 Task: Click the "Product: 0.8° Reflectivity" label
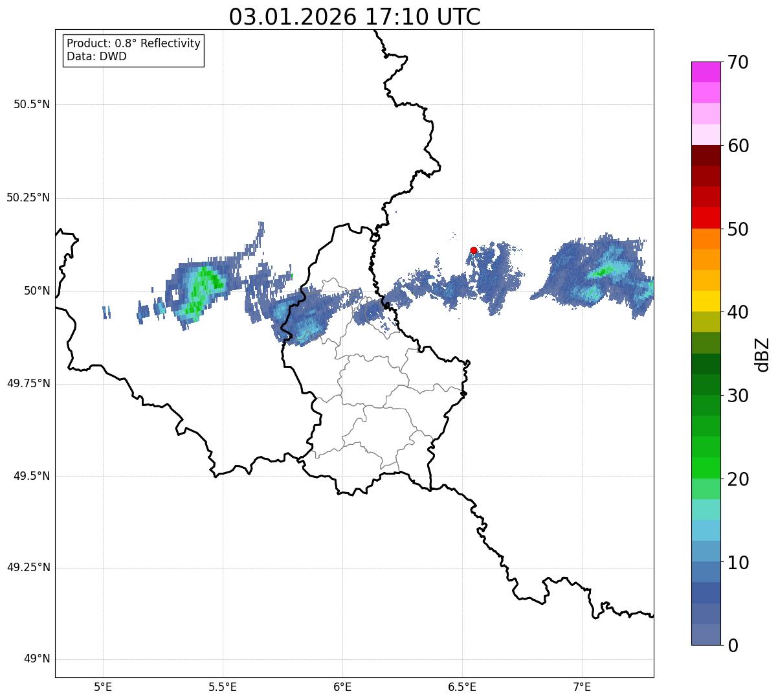(x=134, y=43)
